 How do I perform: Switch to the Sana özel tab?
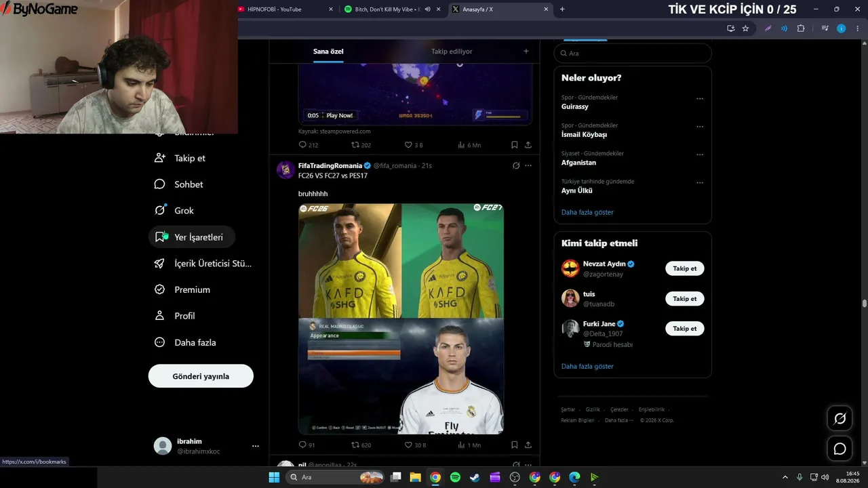tap(328, 52)
